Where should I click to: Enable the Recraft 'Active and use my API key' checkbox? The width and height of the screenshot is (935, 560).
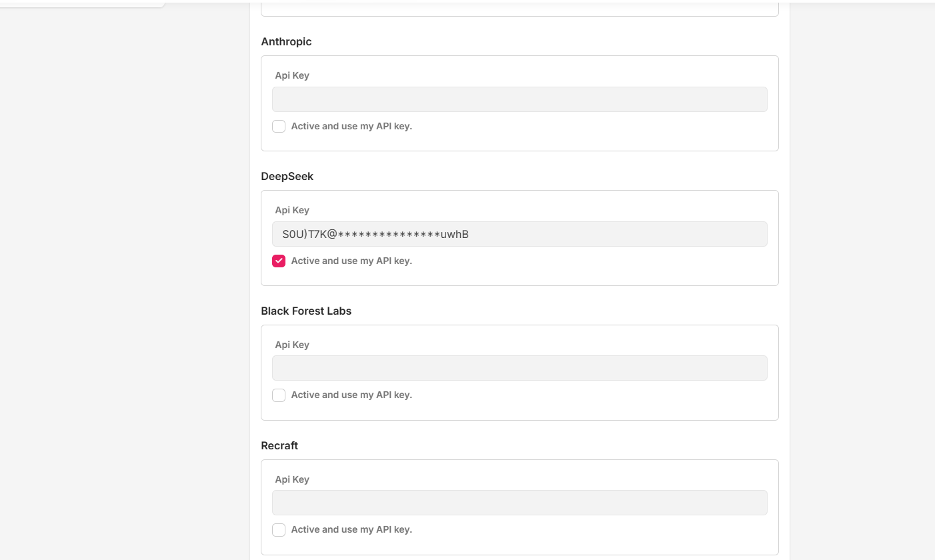[x=279, y=530]
